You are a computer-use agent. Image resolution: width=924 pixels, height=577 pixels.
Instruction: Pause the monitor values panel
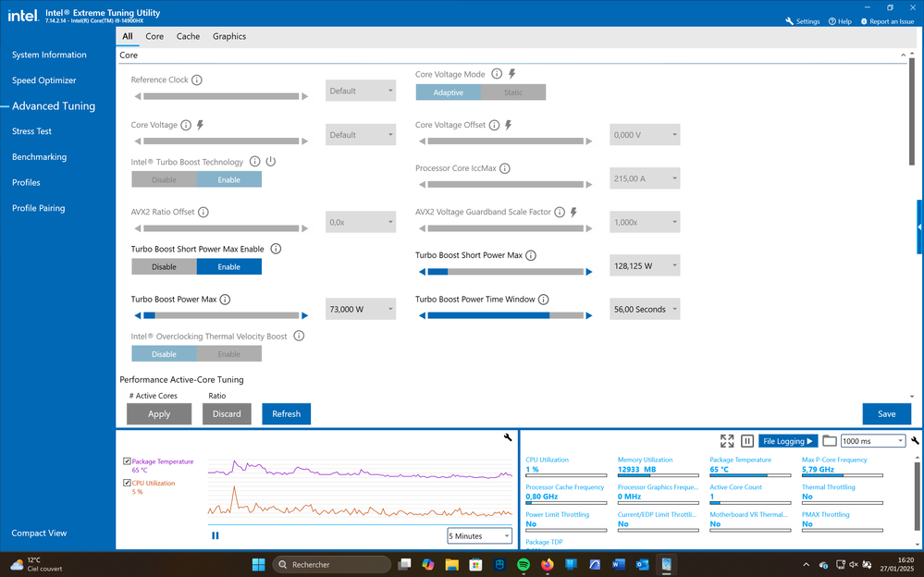(x=747, y=441)
